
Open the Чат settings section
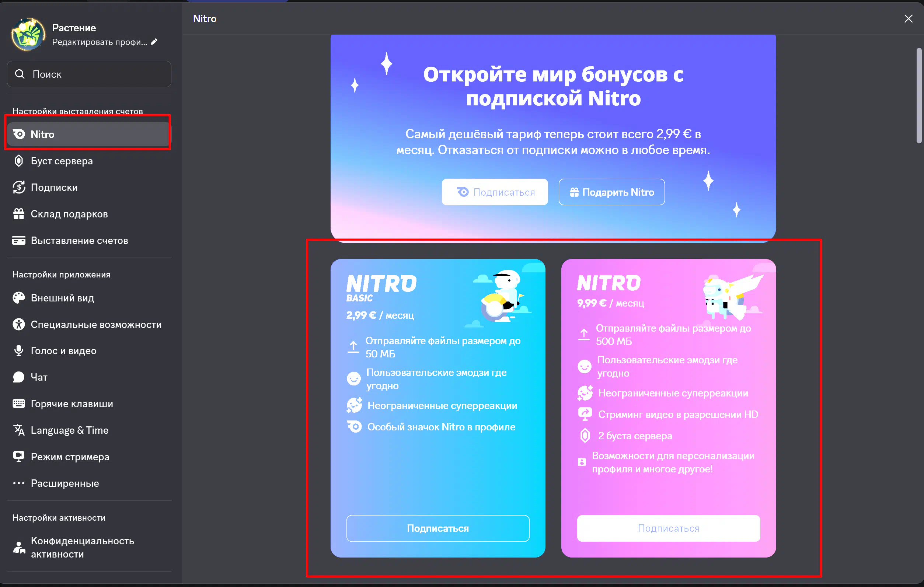39,377
